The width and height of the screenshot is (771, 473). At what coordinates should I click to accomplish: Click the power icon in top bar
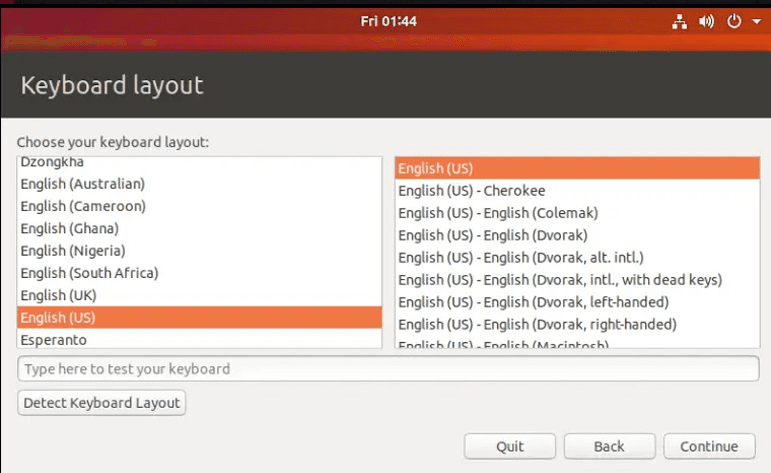tap(734, 22)
